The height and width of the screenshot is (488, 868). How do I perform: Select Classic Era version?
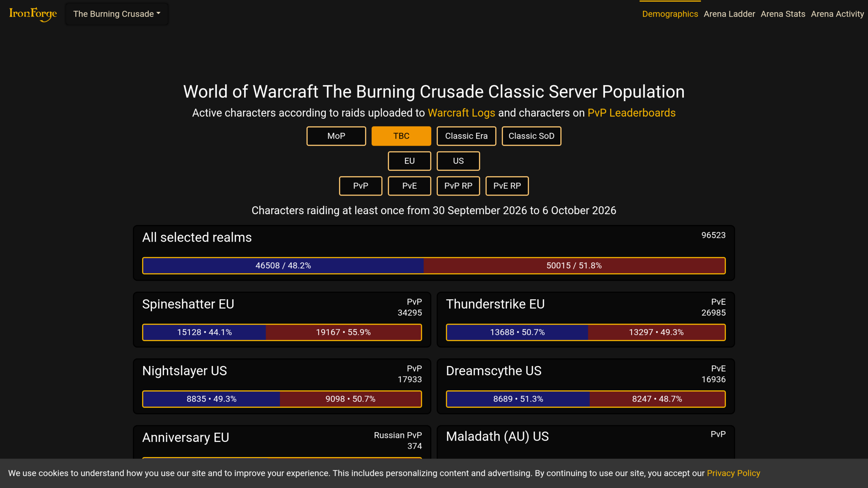[x=466, y=136]
